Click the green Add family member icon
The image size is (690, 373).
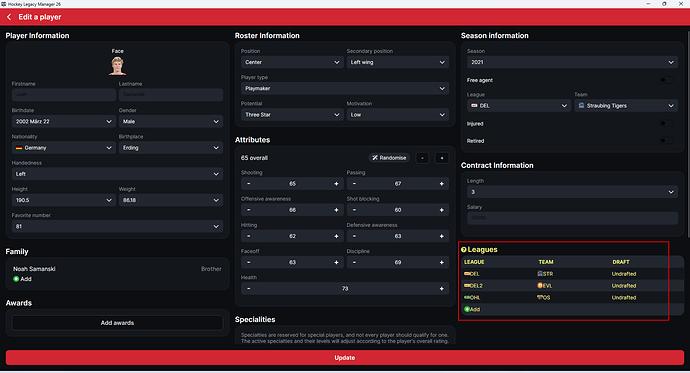point(16,279)
